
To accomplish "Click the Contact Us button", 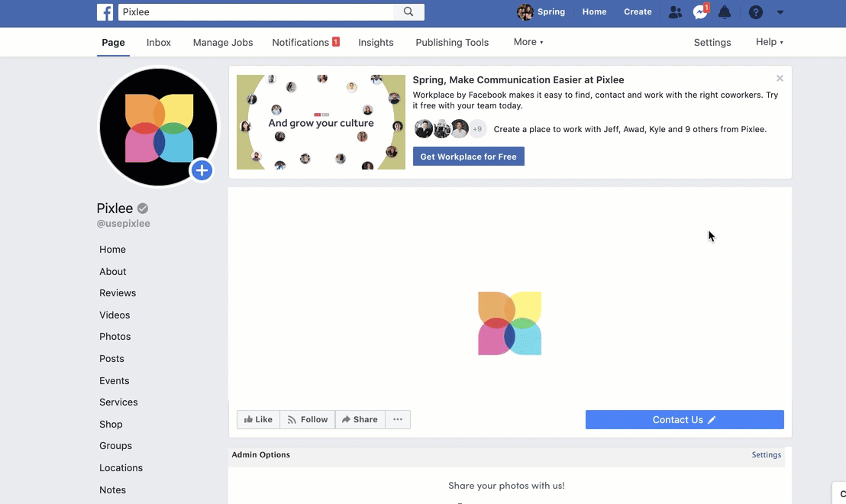I will (x=684, y=419).
